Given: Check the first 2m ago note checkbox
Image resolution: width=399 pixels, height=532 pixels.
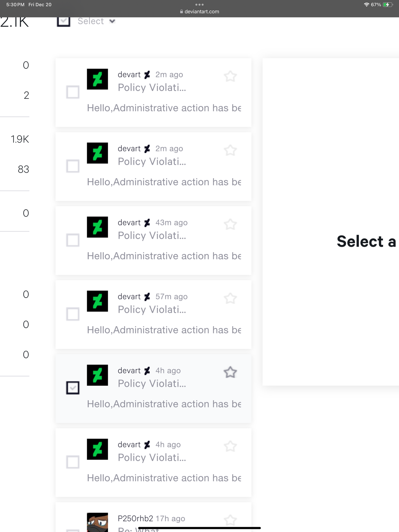Looking at the screenshot, I should tap(73, 92).
